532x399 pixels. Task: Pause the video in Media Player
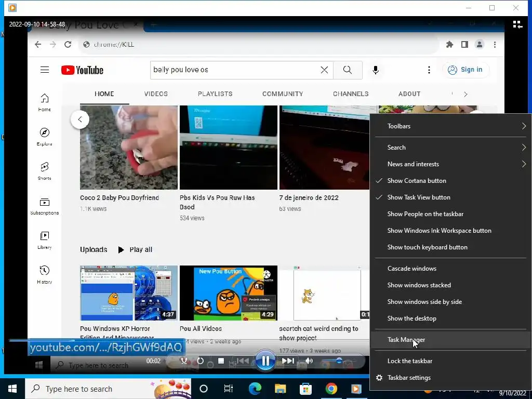click(x=265, y=361)
